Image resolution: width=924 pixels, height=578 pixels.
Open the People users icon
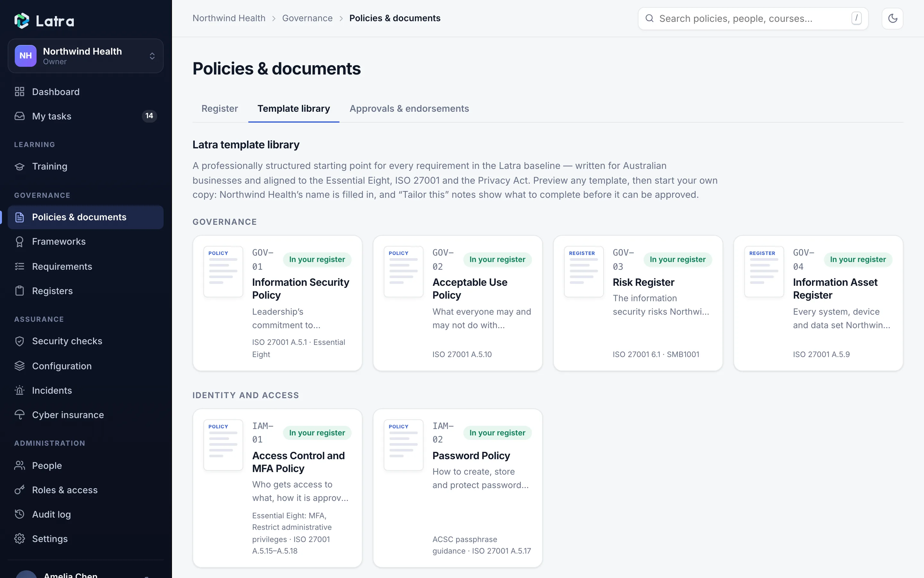coord(20,466)
